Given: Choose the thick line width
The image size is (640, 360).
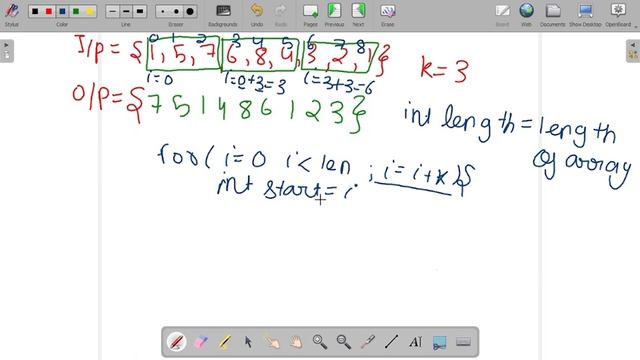Looking at the screenshot, I should point(140,11).
